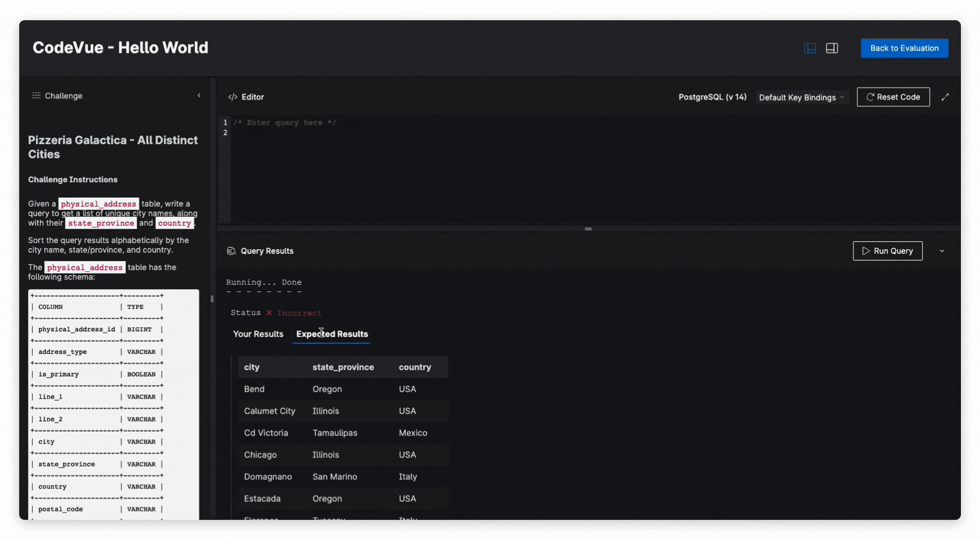The height and width of the screenshot is (539, 980).
Task: Select the Expected Results tab
Action: pos(332,334)
